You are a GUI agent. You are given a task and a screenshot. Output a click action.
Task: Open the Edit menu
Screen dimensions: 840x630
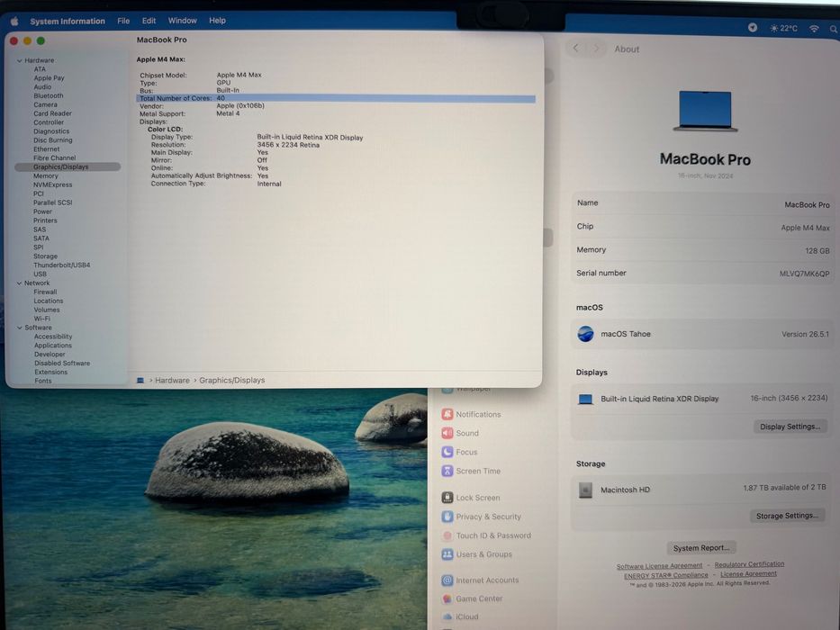pyautogui.click(x=149, y=21)
